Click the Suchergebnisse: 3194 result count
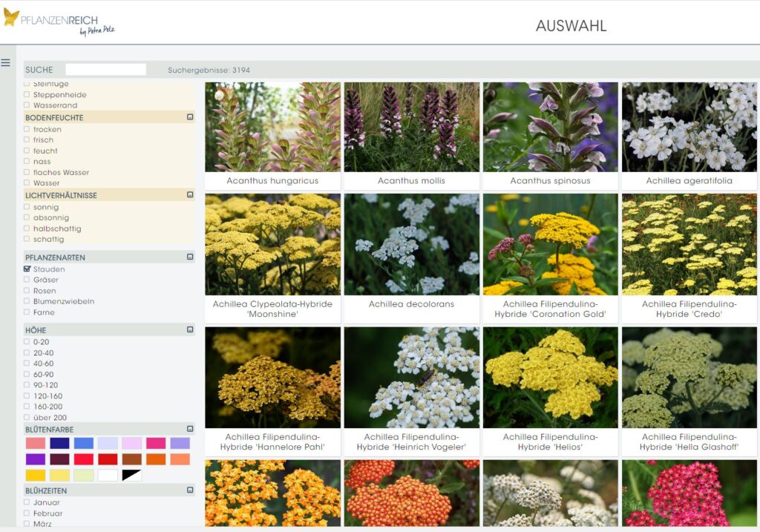 (x=209, y=70)
